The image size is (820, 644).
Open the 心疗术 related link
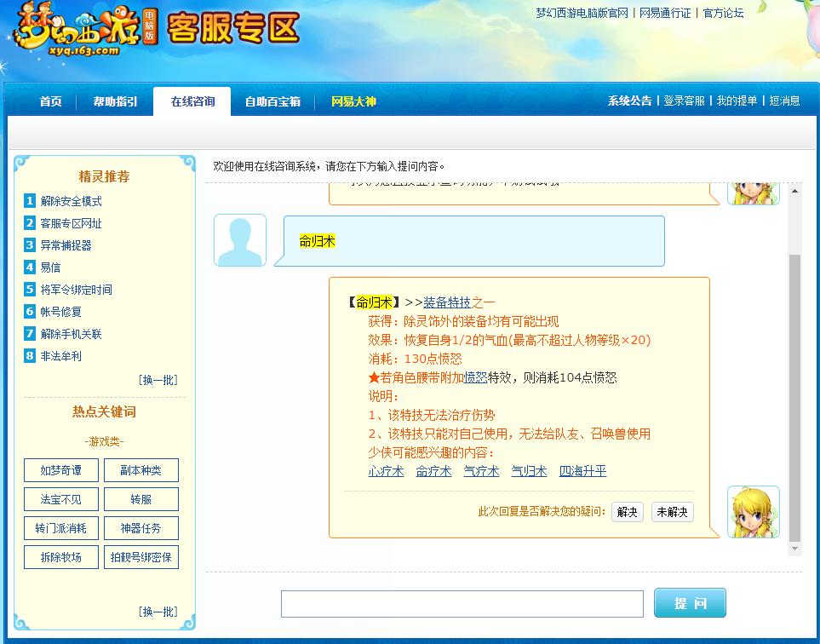pyautogui.click(x=385, y=469)
